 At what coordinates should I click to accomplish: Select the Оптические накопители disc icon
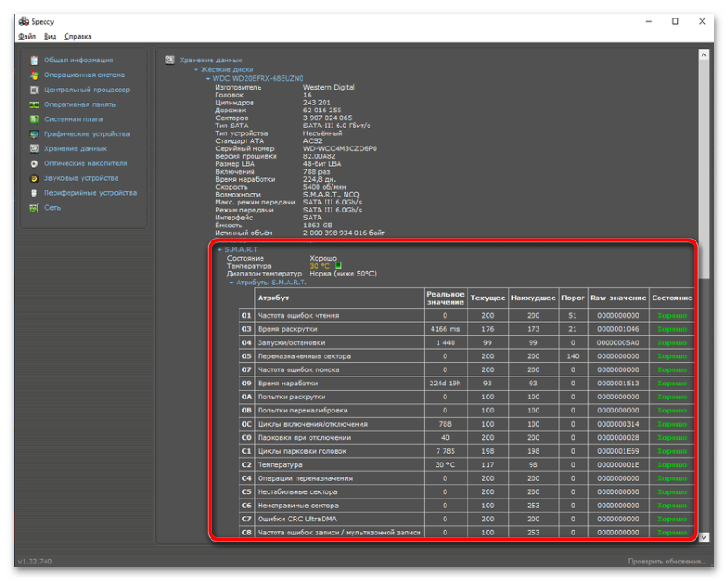tap(34, 163)
